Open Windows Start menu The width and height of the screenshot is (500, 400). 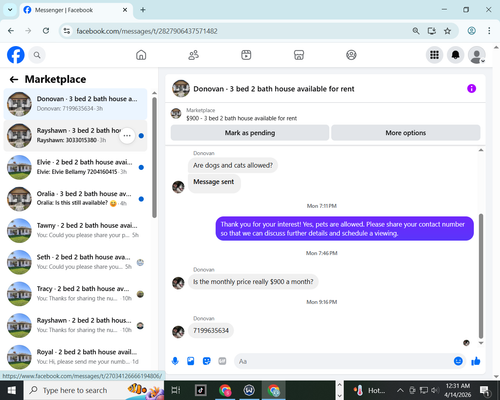(11, 390)
